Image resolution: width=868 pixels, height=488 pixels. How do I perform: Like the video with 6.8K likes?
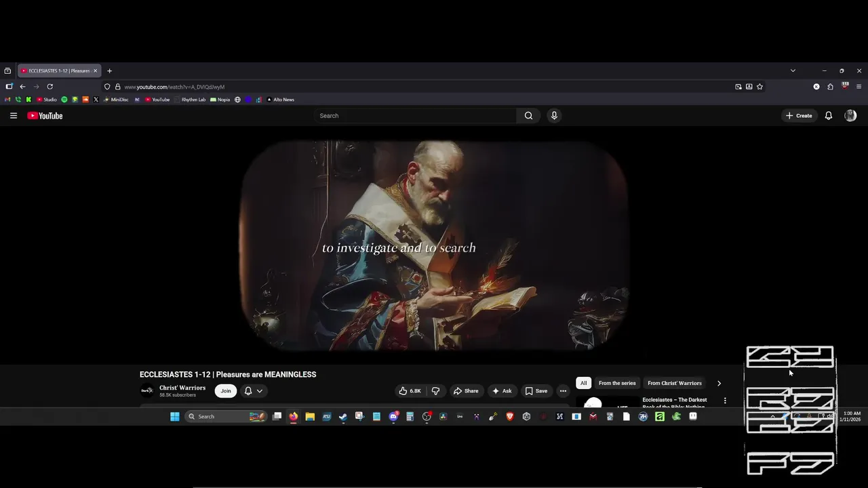coord(410,391)
